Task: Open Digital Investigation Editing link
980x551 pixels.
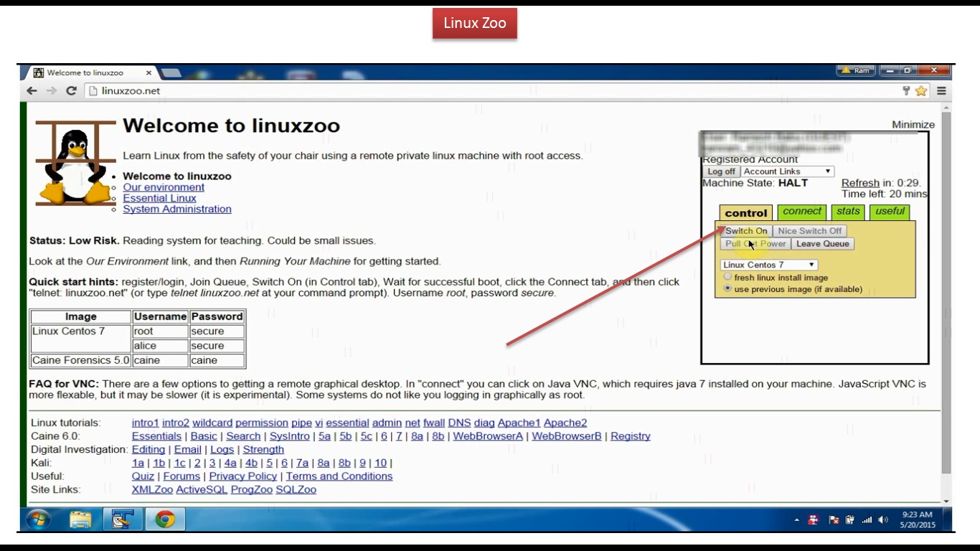Action: coord(149,450)
